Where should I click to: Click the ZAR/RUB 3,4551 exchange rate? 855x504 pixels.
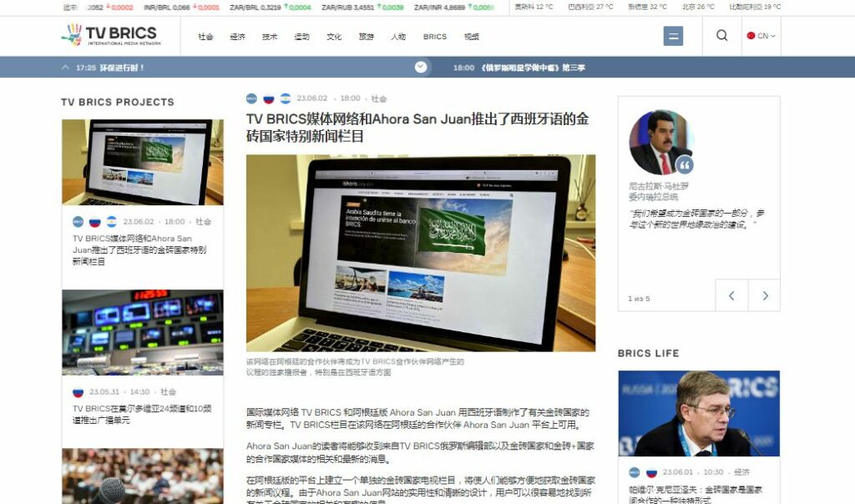tap(362, 7)
